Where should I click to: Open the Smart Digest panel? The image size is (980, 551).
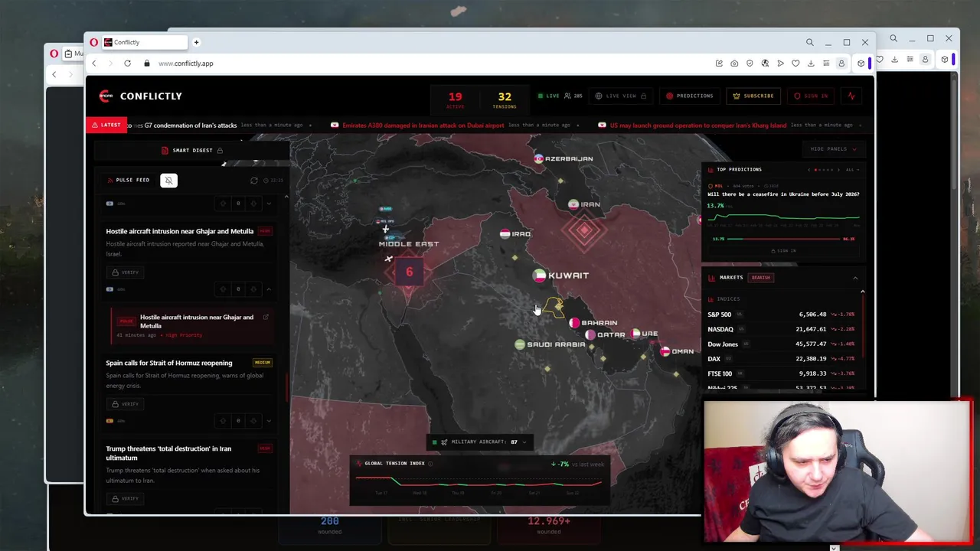coord(192,150)
